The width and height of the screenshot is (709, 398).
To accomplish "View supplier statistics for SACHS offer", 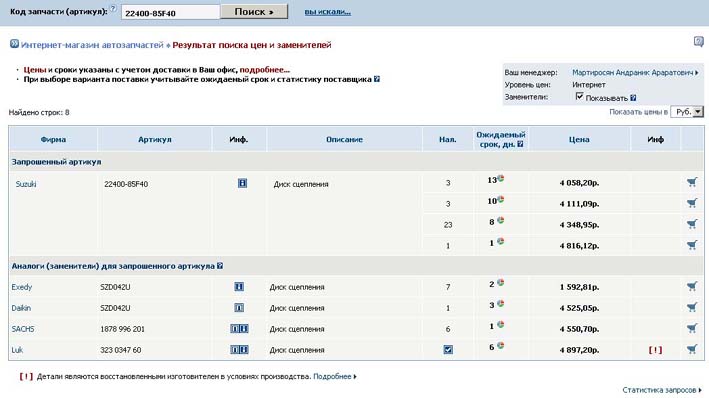I will (501, 325).
